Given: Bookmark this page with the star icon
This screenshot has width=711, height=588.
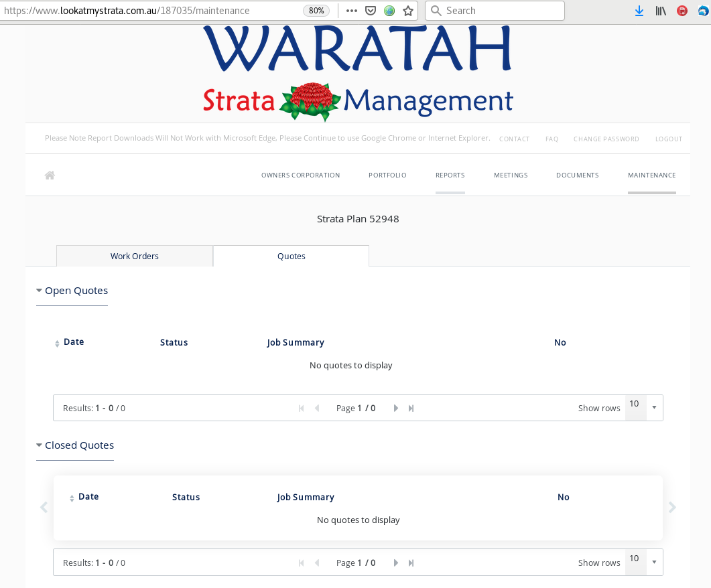Looking at the screenshot, I should [x=408, y=11].
